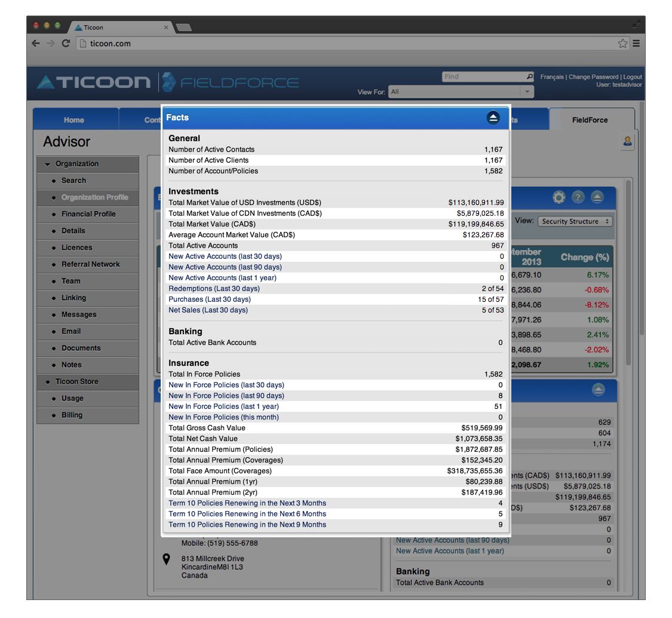
Task: Open Referral Network in the sidebar
Action: pyautogui.click(x=88, y=264)
